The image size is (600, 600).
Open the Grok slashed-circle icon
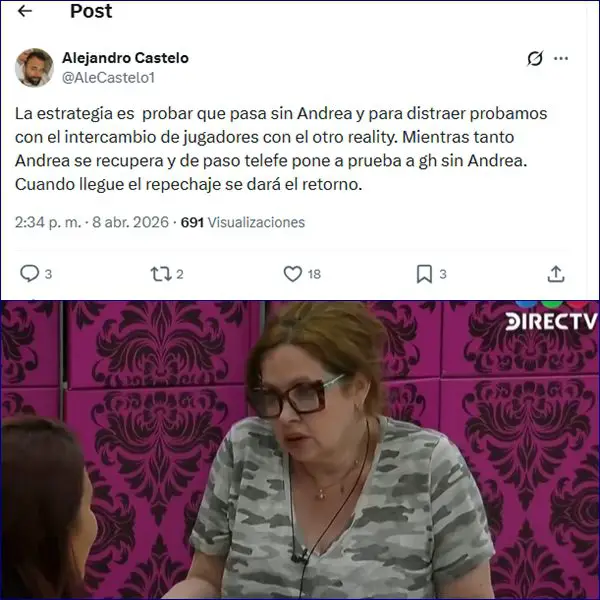[535, 59]
